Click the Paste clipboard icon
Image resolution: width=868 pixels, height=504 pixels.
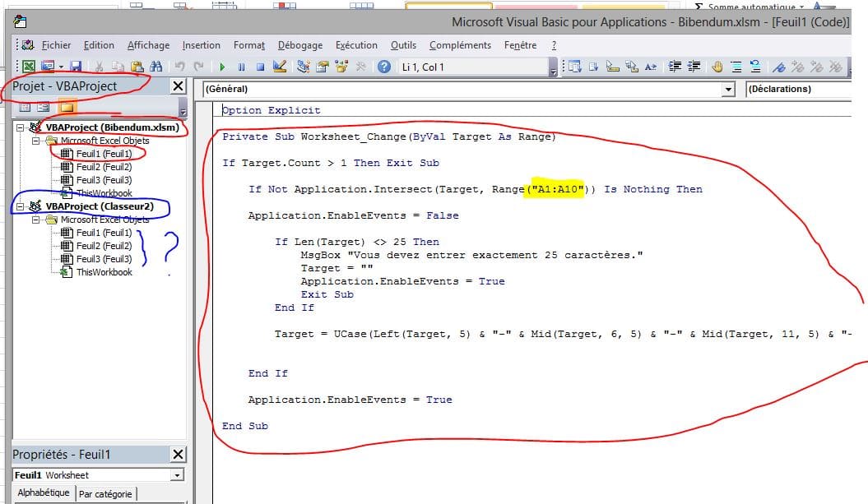point(137,67)
